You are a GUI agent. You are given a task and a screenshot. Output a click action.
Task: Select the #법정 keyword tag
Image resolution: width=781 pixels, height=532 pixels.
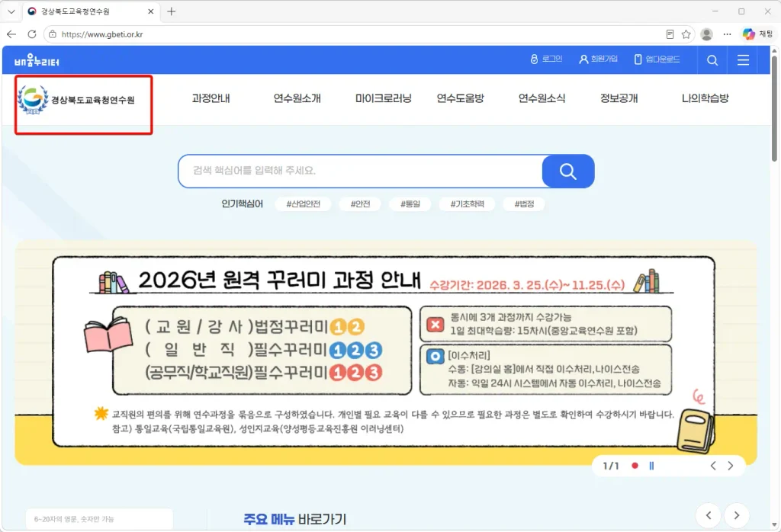tap(524, 204)
